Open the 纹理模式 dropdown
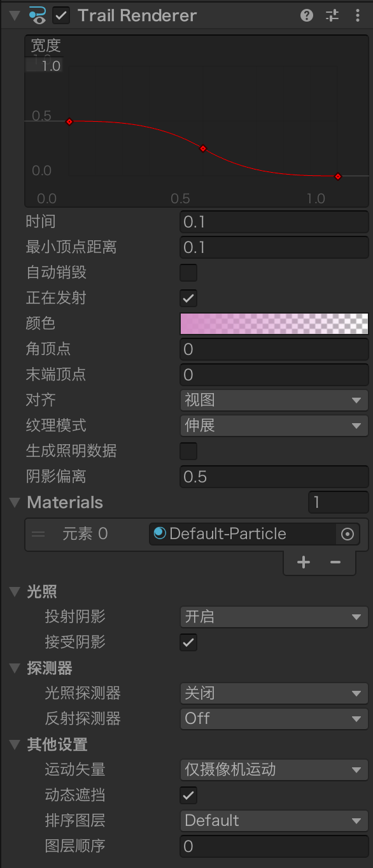Screen dimensions: 373x868 point(274,426)
